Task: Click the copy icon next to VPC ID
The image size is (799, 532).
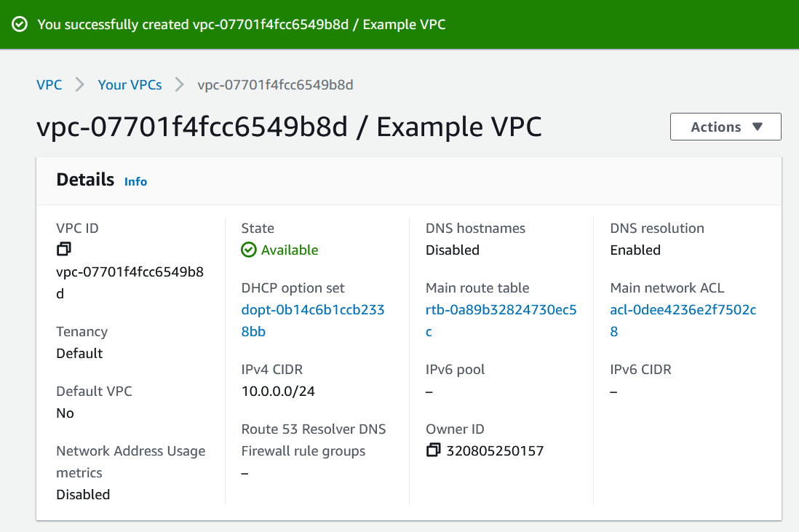Action: [64, 249]
